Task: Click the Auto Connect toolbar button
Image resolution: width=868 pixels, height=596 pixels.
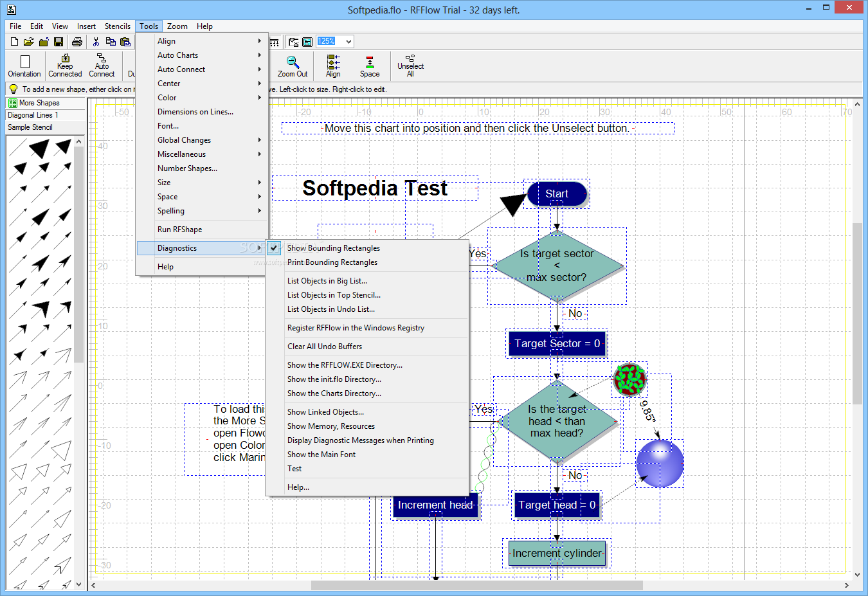Action: 102,66
